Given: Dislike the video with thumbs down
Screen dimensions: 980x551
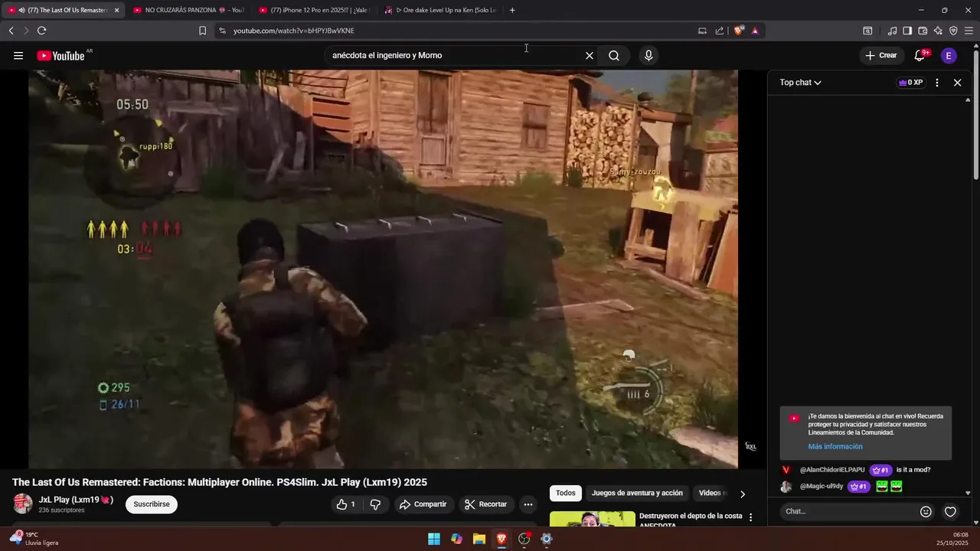Looking at the screenshot, I should point(375,504).
